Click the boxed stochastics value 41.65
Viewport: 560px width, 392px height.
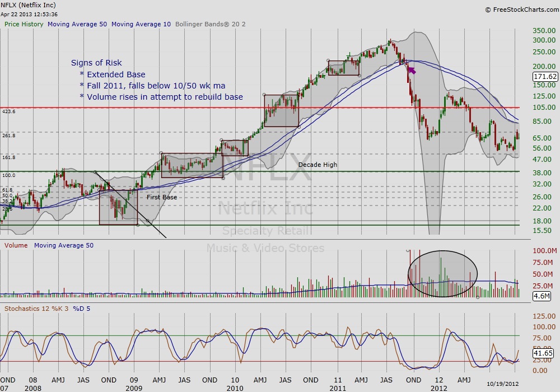[543, 353]
